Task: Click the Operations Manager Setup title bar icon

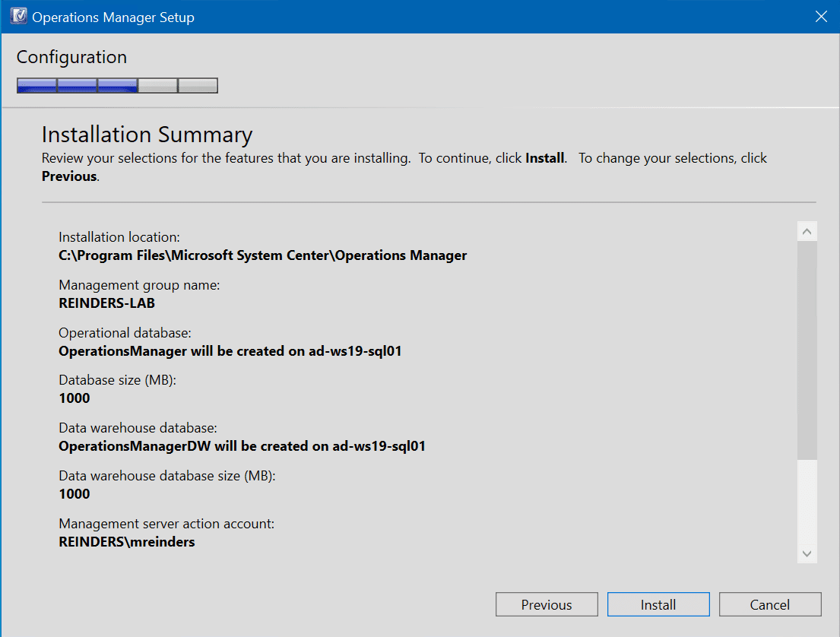Action: click(18, 16)
